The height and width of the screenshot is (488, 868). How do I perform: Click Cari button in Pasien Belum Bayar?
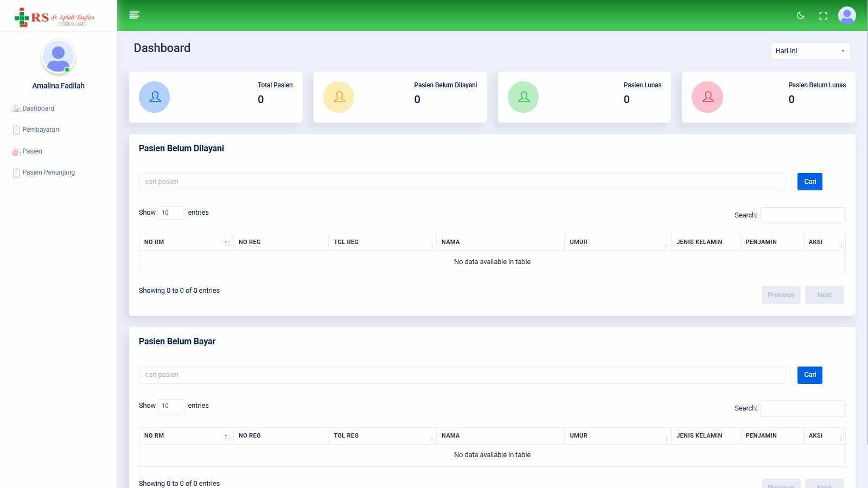[x=810, y=375]
